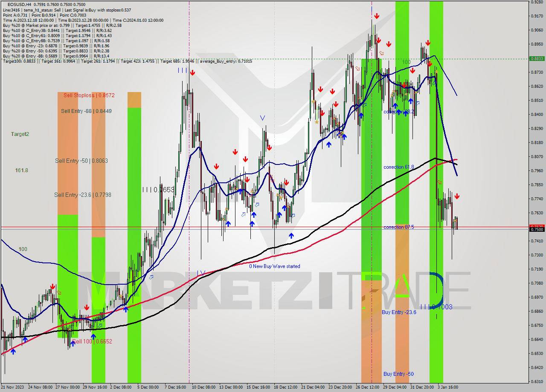The width and height of the screenshot is (546, 392).
Task: Click the '3 Jan 16:00' date label
Action: tap(448, 387)
